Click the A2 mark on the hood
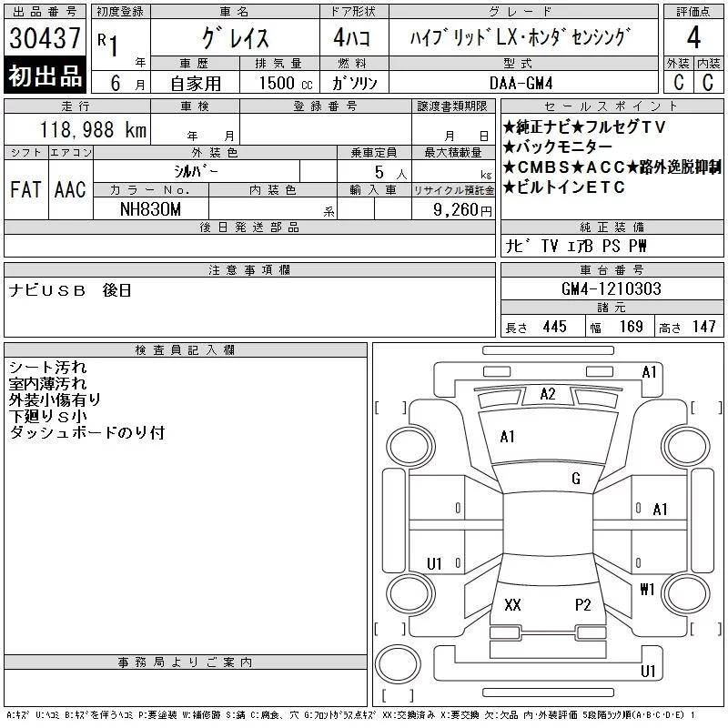728x728 pixels. (548, 394)
